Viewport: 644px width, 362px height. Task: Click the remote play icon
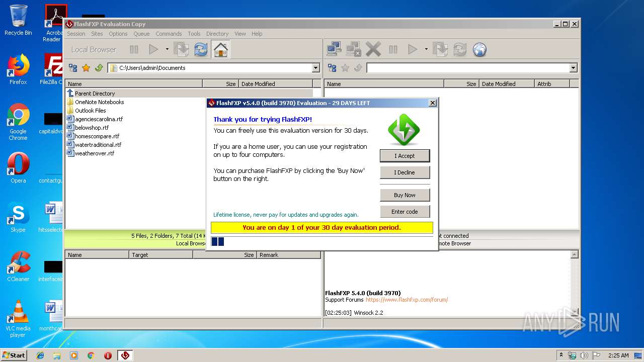413,49
